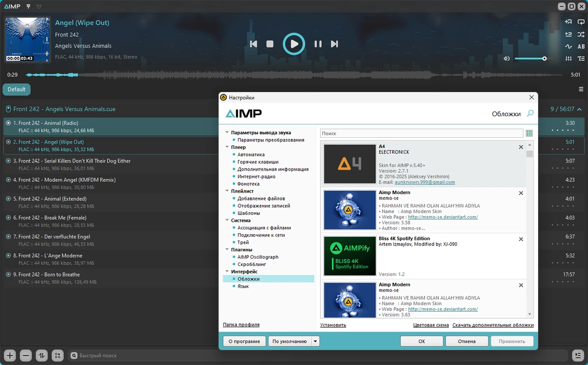The width and height of the screenshot is (588, 365).
Task: Select the Bliss 4K AIMPify thumbnail
Action: [x=350, y=256]
